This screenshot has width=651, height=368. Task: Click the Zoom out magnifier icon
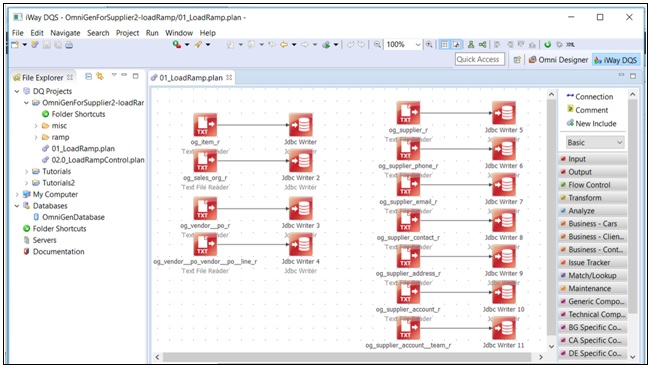pos(377,44)
